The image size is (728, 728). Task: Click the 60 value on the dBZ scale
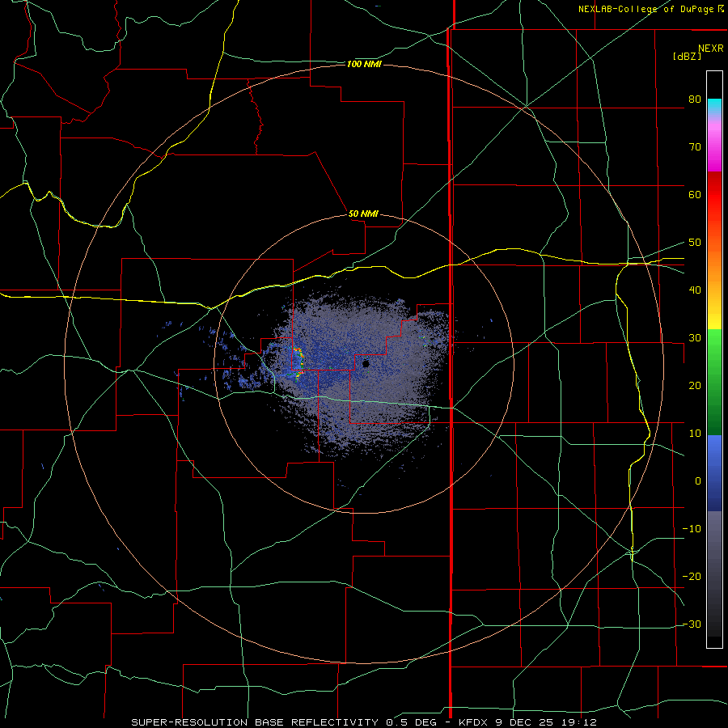tap(695, 194)
